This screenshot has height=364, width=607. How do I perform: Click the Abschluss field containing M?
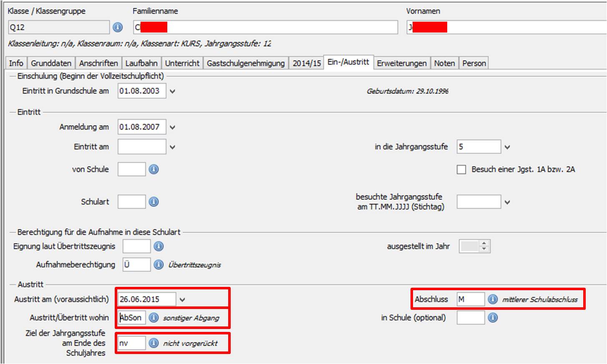coord(471,299)
